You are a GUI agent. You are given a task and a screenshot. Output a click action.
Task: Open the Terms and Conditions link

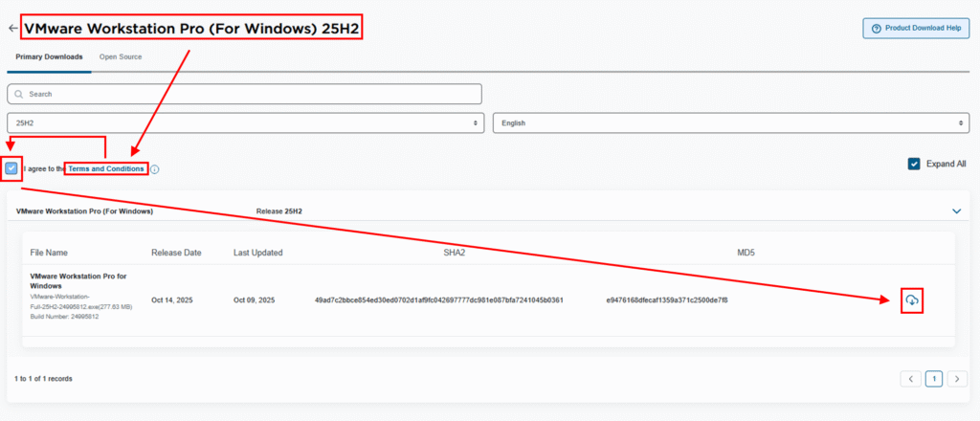pyautogui.click(x=106, y=168)
